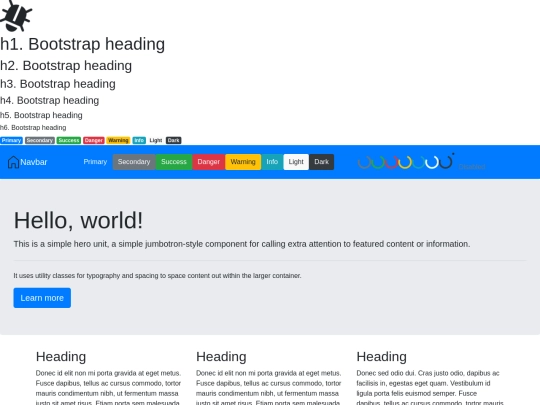Viewport: 540px width, 405px height.
Task: Click the white spinner in the navbar
Action: [x=432, y=162]
